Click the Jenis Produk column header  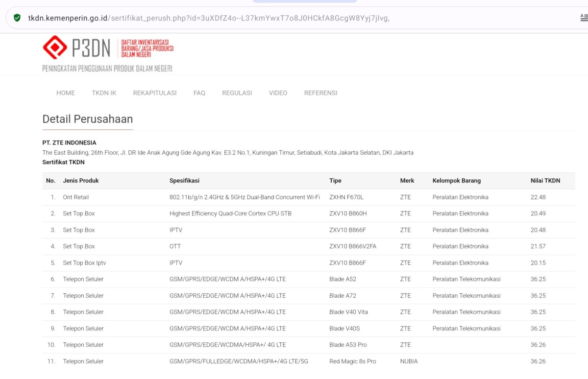[x=81, y=181]
